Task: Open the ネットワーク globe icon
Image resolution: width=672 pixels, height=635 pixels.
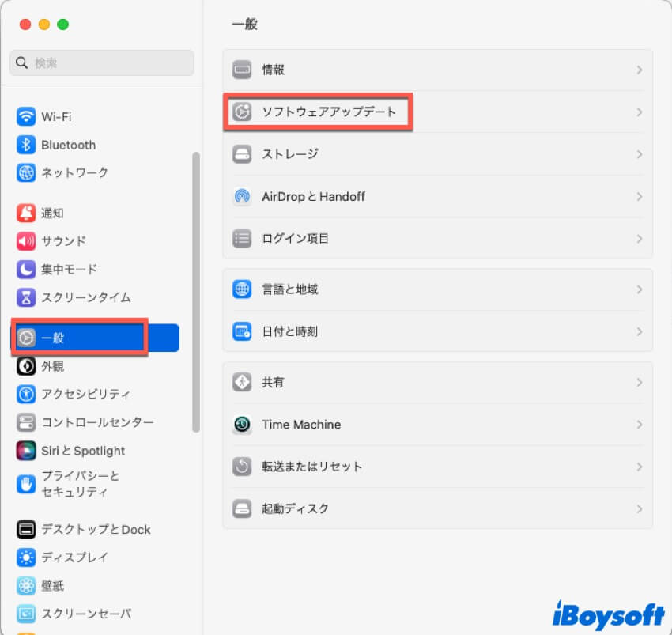Action: tap(27, 172)
